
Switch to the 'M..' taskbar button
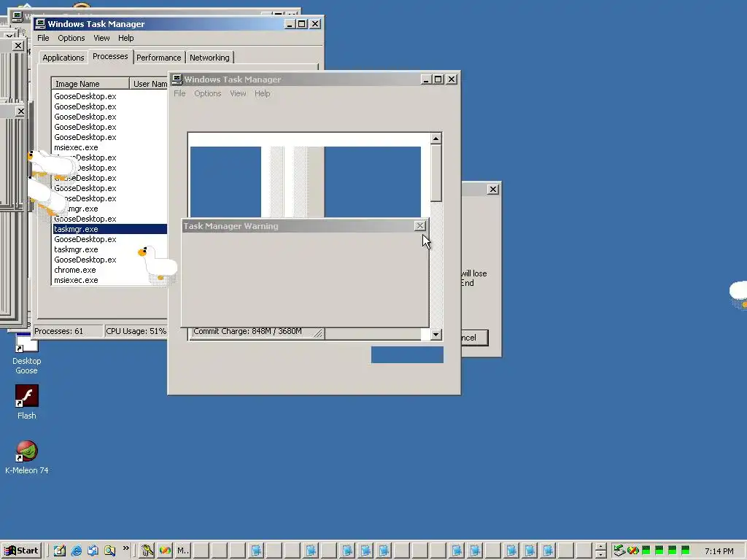(183, 551)
